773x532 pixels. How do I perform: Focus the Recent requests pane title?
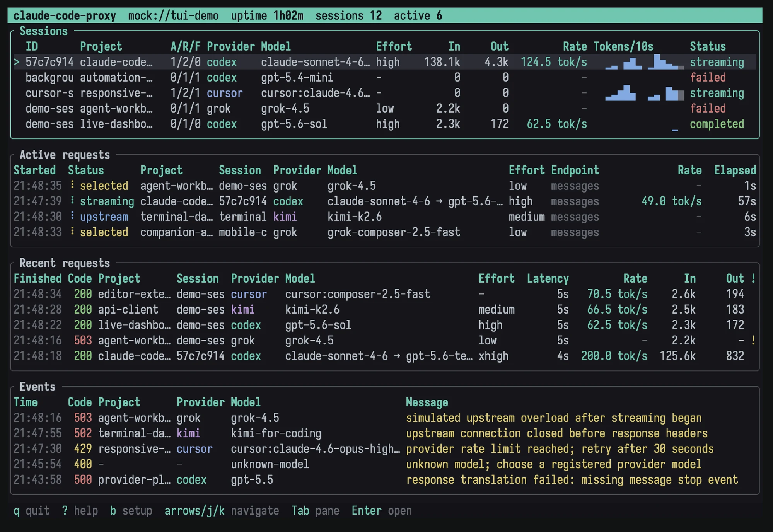(x=65, y=263)
